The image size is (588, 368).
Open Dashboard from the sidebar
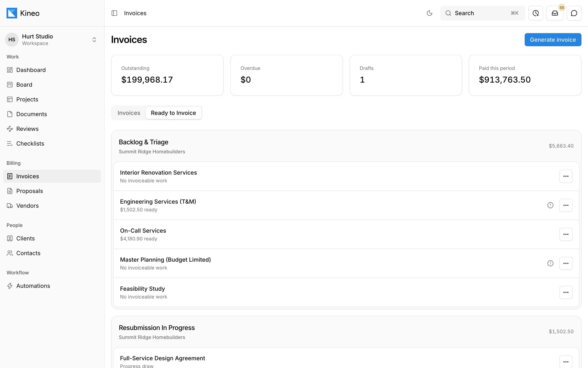pos(52,70)
